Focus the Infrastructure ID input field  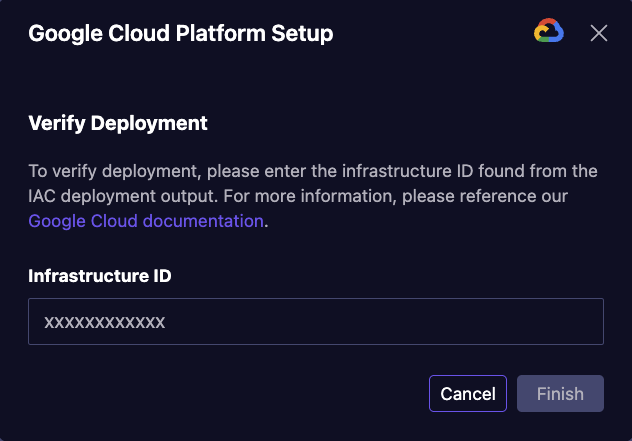pos(316,321)
